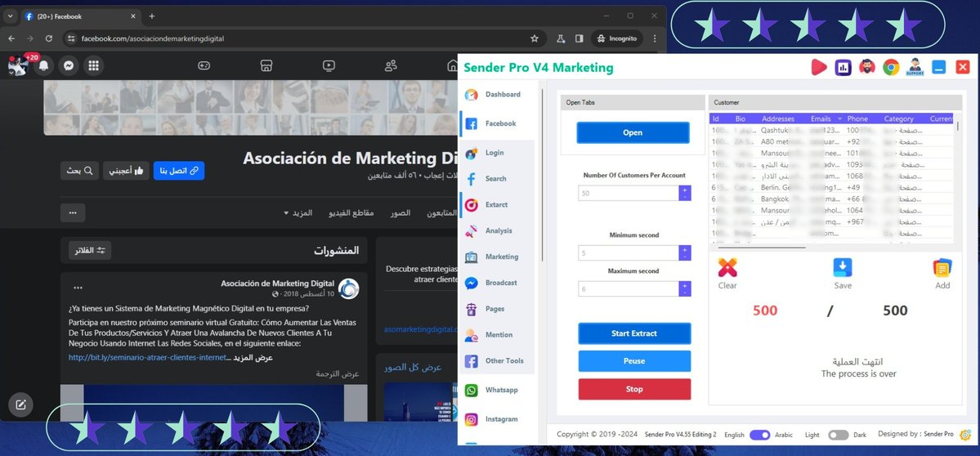Click the customer table vertical scrollbar

pyautogui.click(x=957, y=127)
